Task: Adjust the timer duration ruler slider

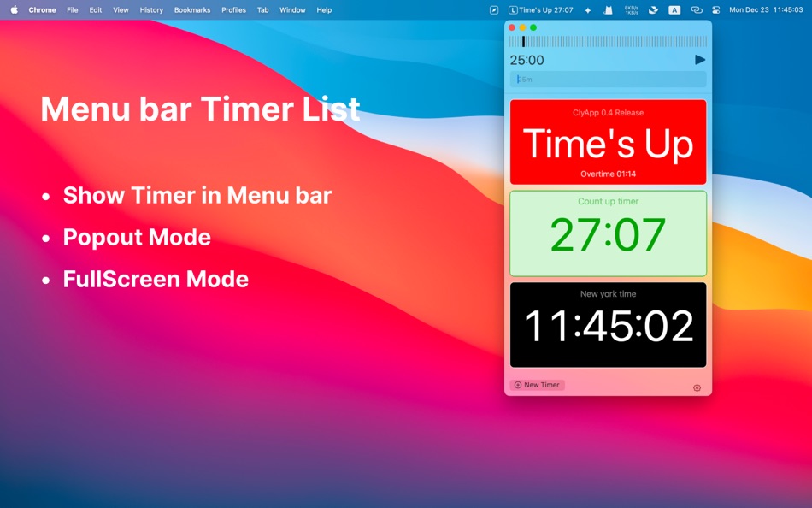Action: [x=608, y=41]
